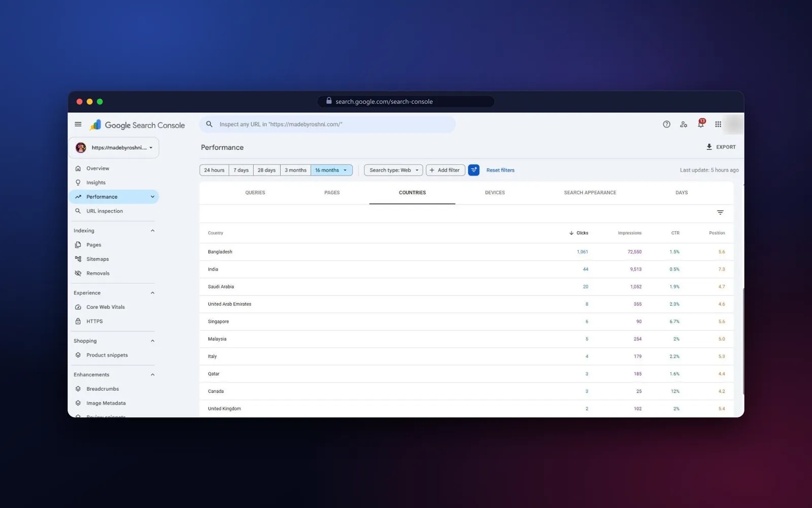Open Core Web Vitals report

tap(106, 307)
